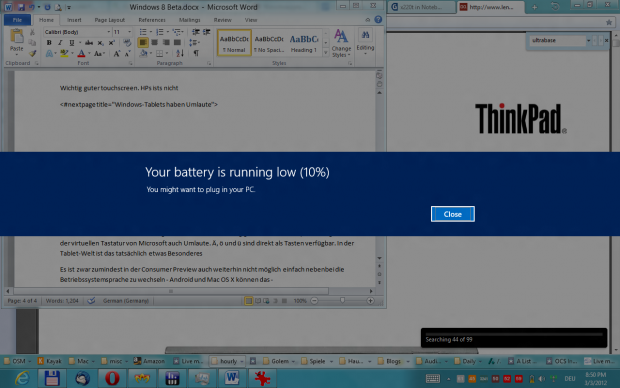The width and height of the screenshot is (620, 388).
Task: Click the Zoom Out minus button
Action: [x=314, y=301]
